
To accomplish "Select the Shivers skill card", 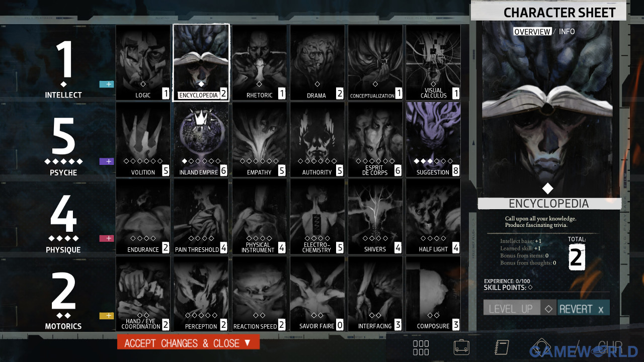I will tap(375, 217).
